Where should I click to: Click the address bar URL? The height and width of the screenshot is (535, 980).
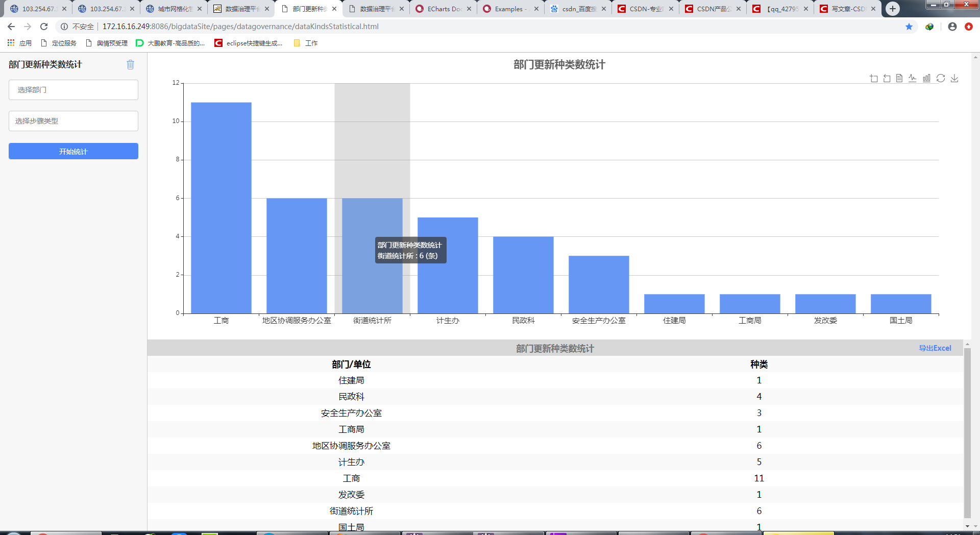(x=240, y=27)
